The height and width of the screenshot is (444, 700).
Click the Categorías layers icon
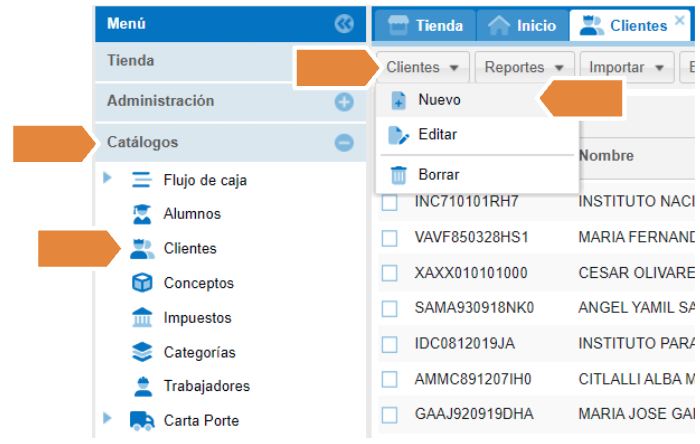tap(143, 352)
